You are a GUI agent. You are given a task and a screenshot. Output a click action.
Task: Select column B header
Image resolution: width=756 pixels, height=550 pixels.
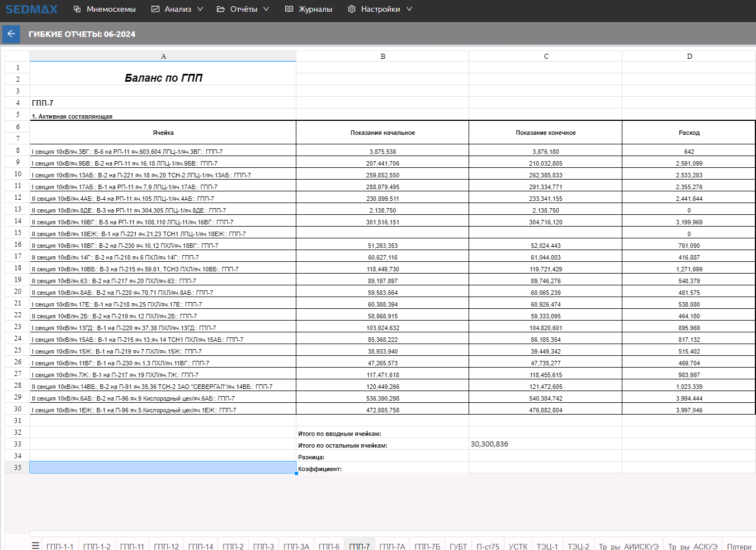[382, 57]
